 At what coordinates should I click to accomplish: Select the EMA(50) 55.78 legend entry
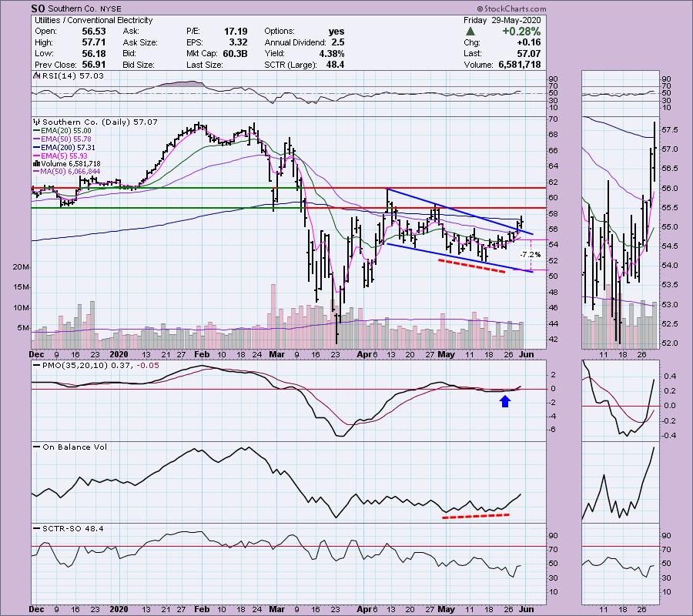click(64, 139)
